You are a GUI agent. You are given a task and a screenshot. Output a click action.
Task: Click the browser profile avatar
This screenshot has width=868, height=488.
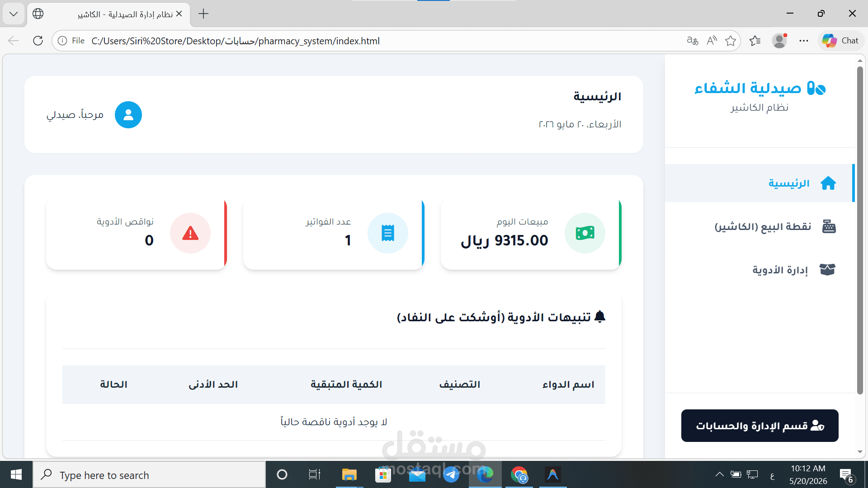779,41
